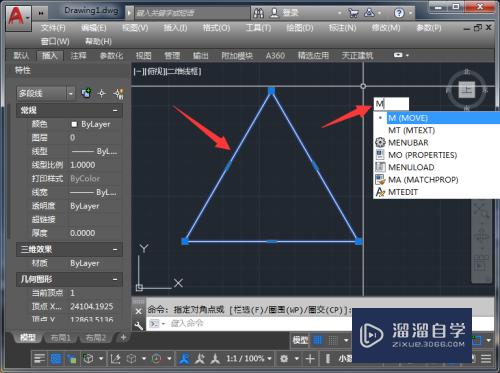Click the left-most status bar list icon
Viewport: 500px width, 373px height.
[x=39, y=359]
